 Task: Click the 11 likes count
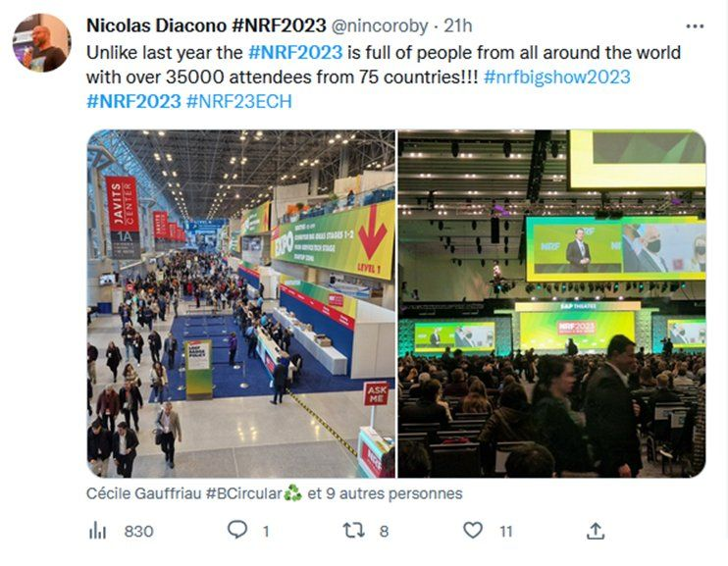[506, 531]
